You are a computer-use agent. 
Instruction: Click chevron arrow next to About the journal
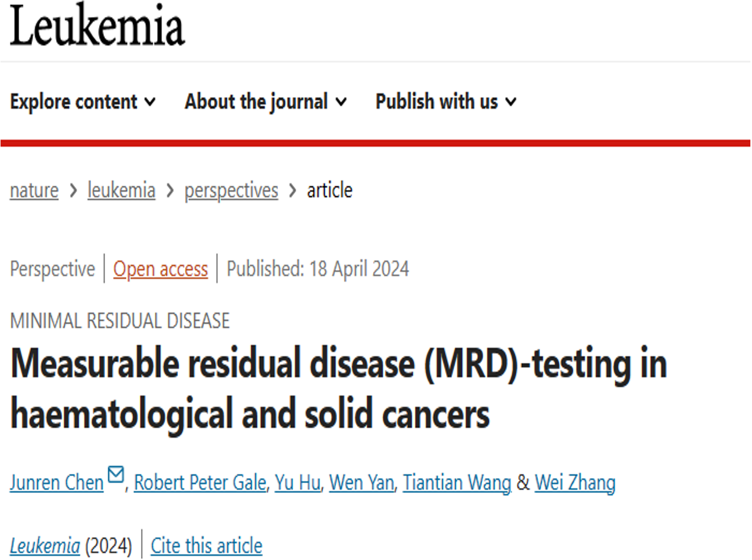pos(341,102)
